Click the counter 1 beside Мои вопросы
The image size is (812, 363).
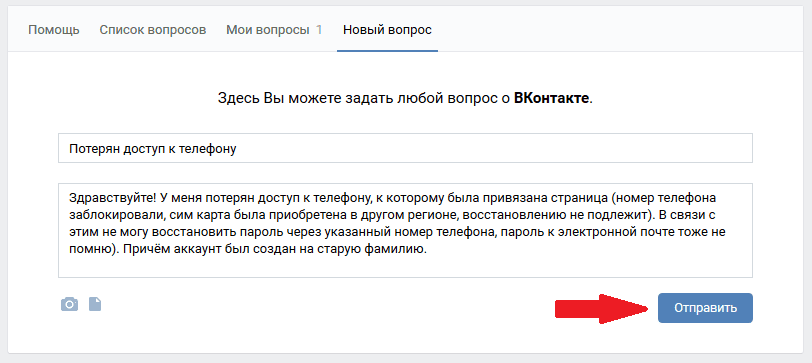319,30
